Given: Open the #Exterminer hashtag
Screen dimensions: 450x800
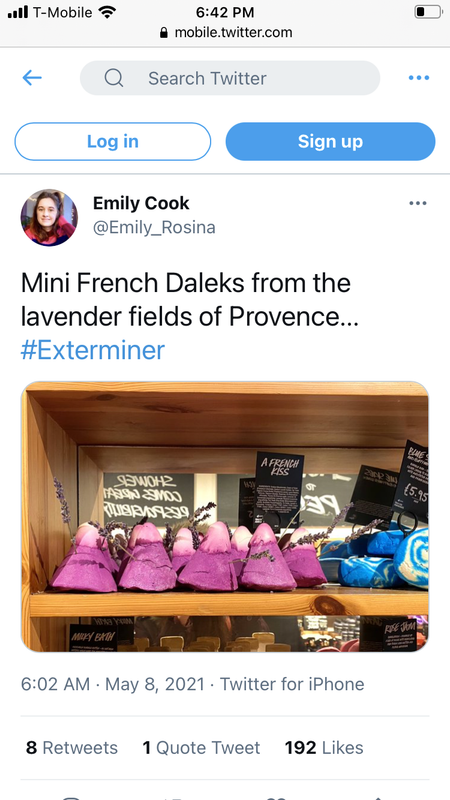Looking at the screenshot, I should 93,351.
